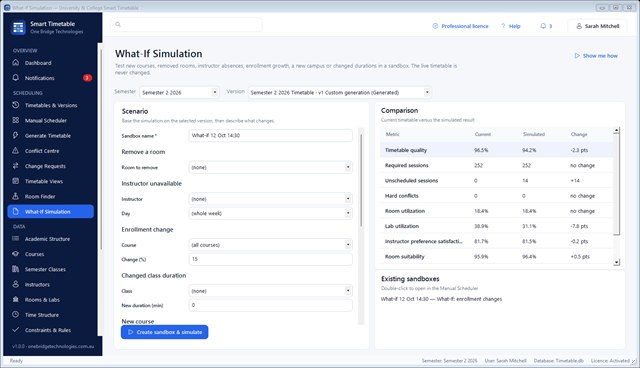The image size is (640, 368).
Task: Click the Help question mark icon
Action: (503, 26)
